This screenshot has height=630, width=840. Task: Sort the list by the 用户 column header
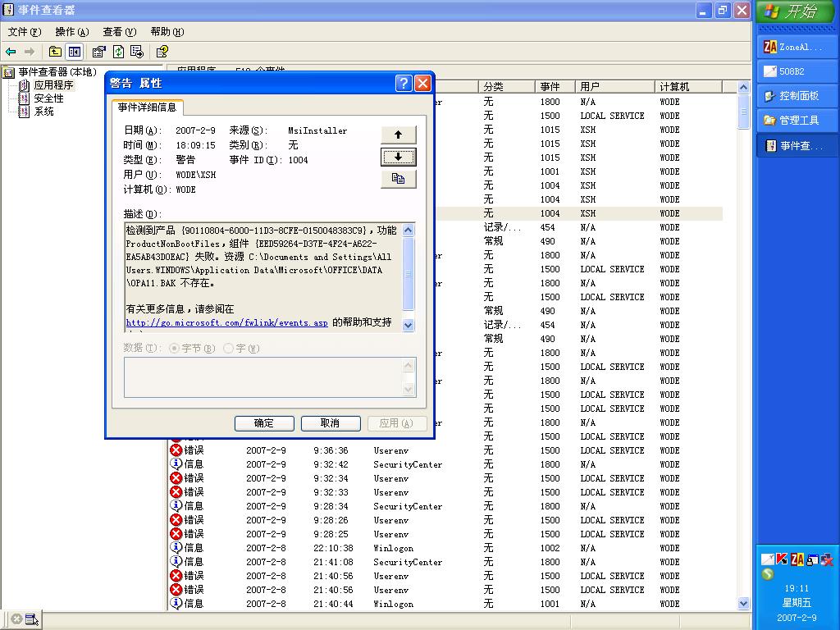click(x=614, y=87)
